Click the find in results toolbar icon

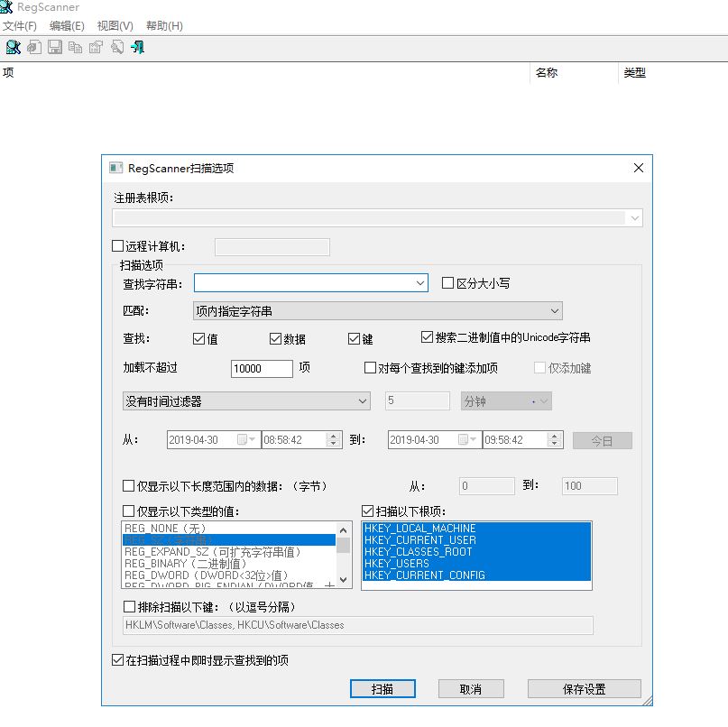pyautogui.click(x=117, y=47)
